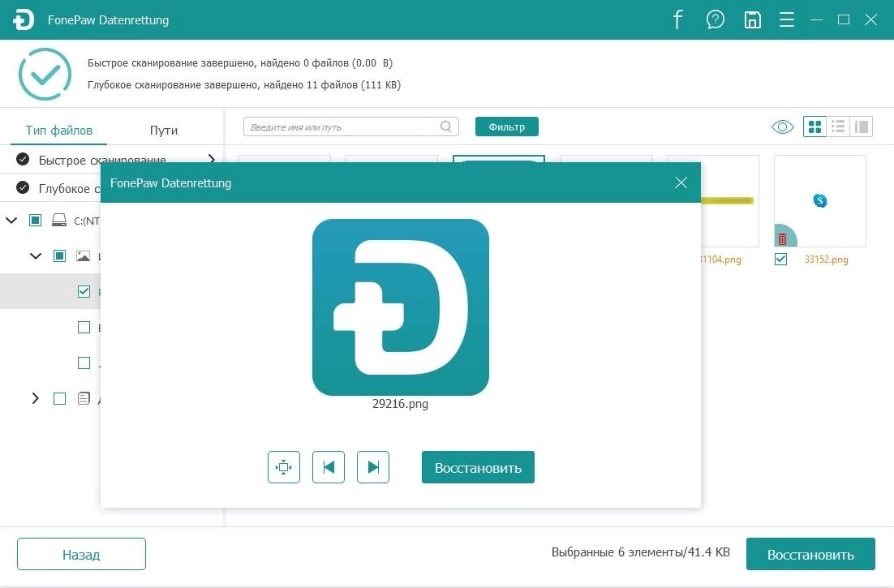Click the 29216.png preview file name
Viewport: 894px width, 588px height.
tap(400, 403)
